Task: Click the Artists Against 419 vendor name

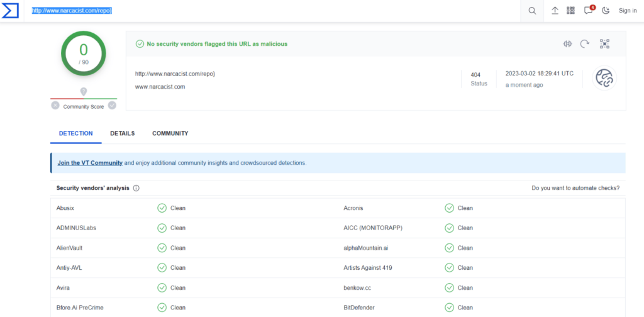Action: coord(367,268)
